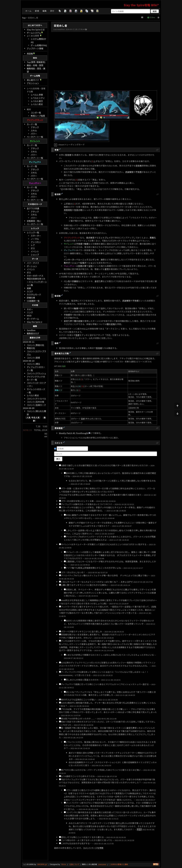182x868 pixels.
Task: Click the anchor link icon on コメント header
Action: click(x=157, y=443)
